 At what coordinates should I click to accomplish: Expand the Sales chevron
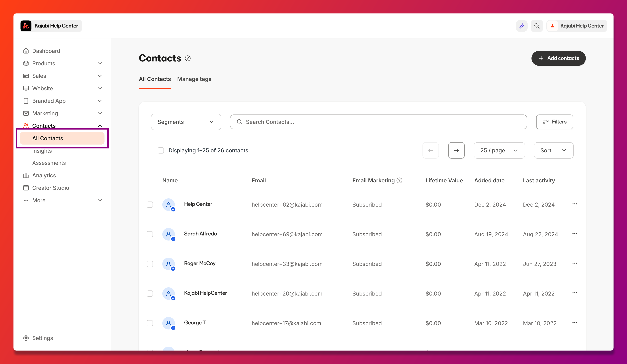click(100, 76)
